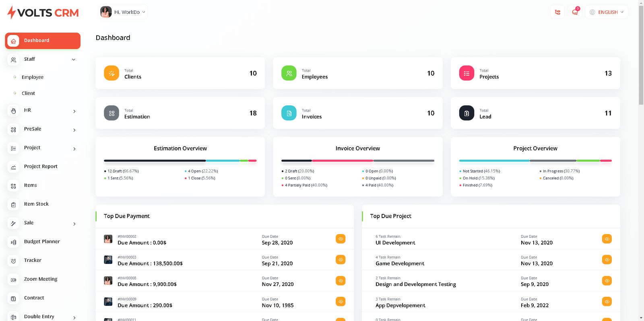Viewport: 644px width, 321px height.
Task: Open the ENGLISH language dropdown
Action: [x=607, y=12]
